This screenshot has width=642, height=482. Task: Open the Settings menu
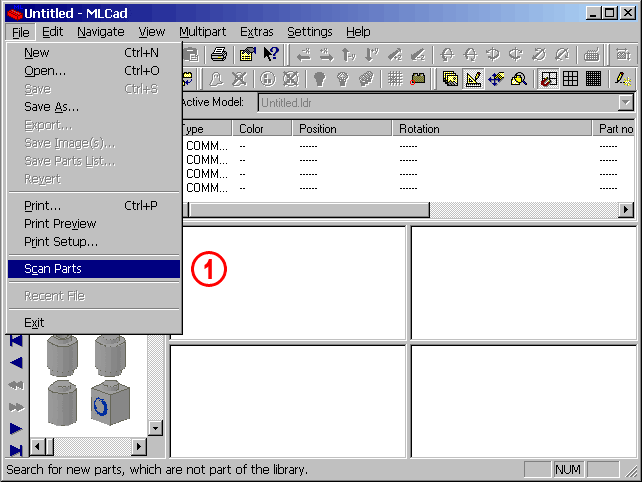(x=310, y=32)
